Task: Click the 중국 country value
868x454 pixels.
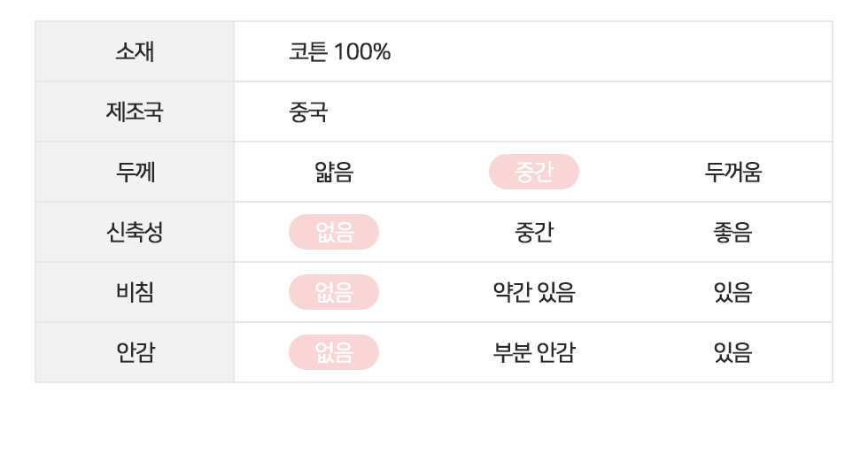Action: pos(307,112)
